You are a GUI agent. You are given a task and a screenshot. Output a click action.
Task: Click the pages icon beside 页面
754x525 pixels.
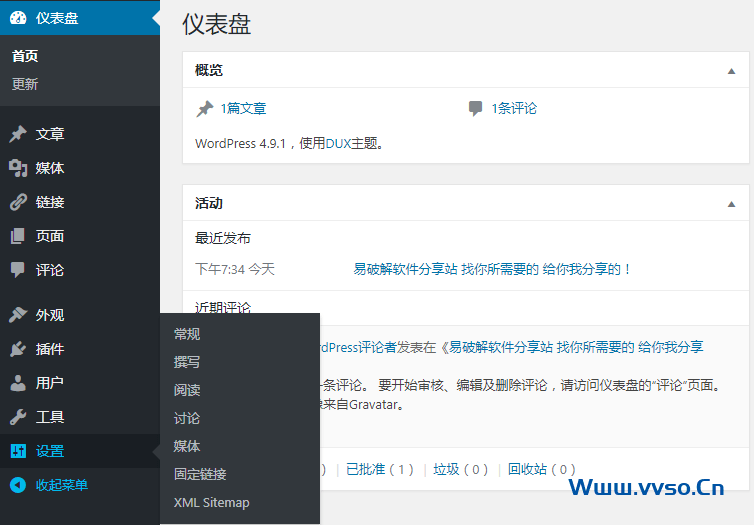coord(18,236)
